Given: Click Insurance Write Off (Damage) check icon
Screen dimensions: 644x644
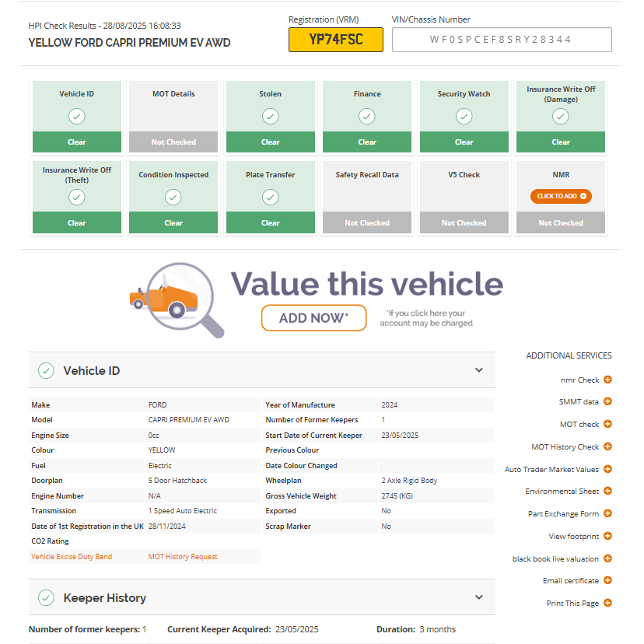Looking at the screenshot, I should click(561, 116).
